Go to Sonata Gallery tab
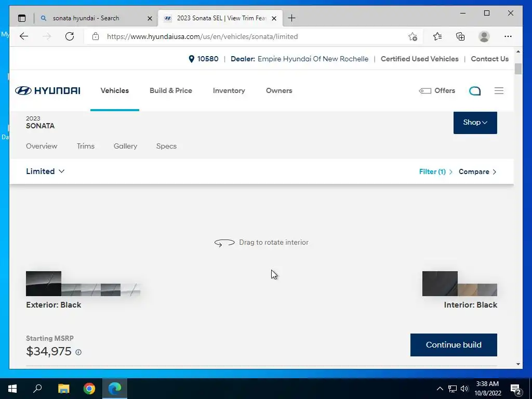This screenshot has width=532, height=399. (x=125, y=146)
